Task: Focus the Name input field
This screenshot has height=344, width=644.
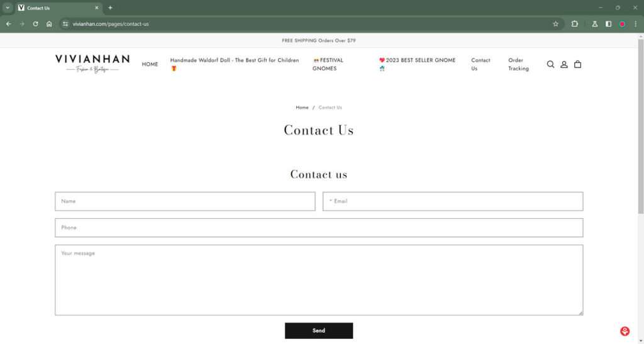Action: [186, 201]
